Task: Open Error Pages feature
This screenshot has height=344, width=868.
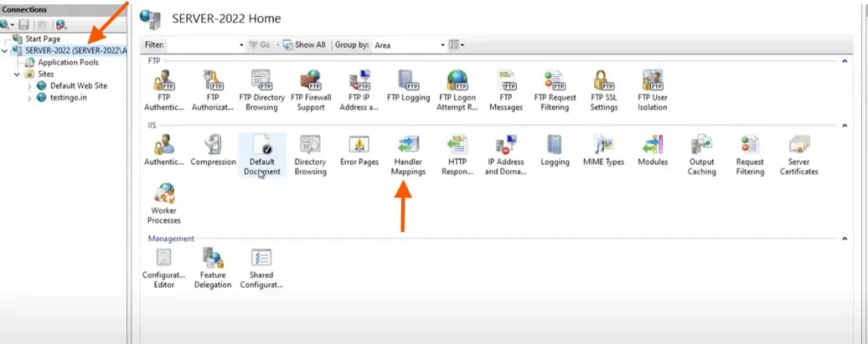Action: tap(359, 151)
